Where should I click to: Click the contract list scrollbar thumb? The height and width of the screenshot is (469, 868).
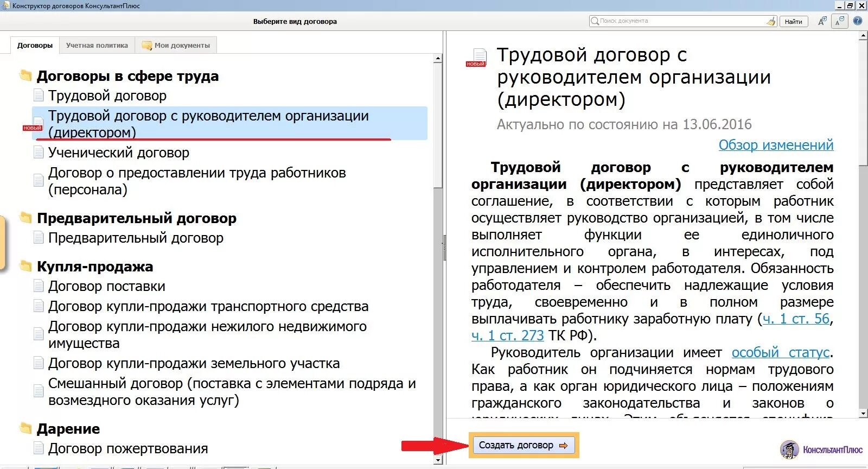(438, 126)
